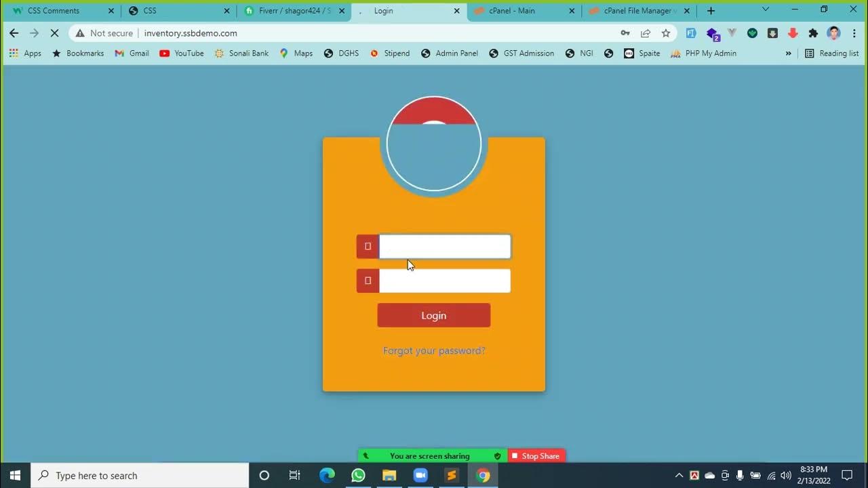Click Stop Share button
This screenshot has height=488, width=868.
(536, 456)
